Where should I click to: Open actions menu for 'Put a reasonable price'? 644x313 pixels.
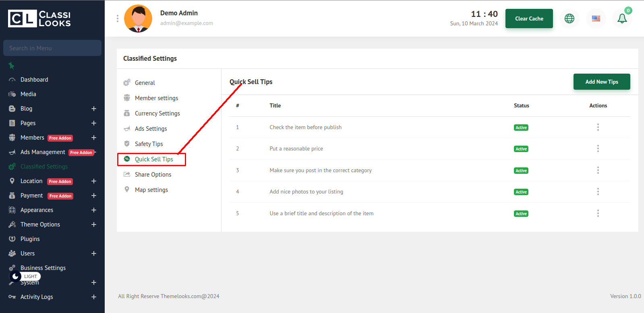(x=598, y=148)
